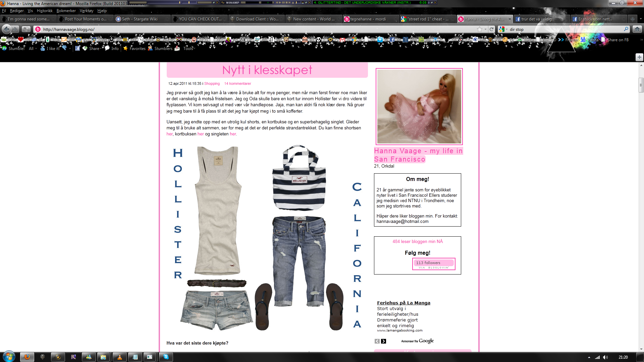
Task: Expand the StumbleUpon Share dropdown
Action: 92,48
